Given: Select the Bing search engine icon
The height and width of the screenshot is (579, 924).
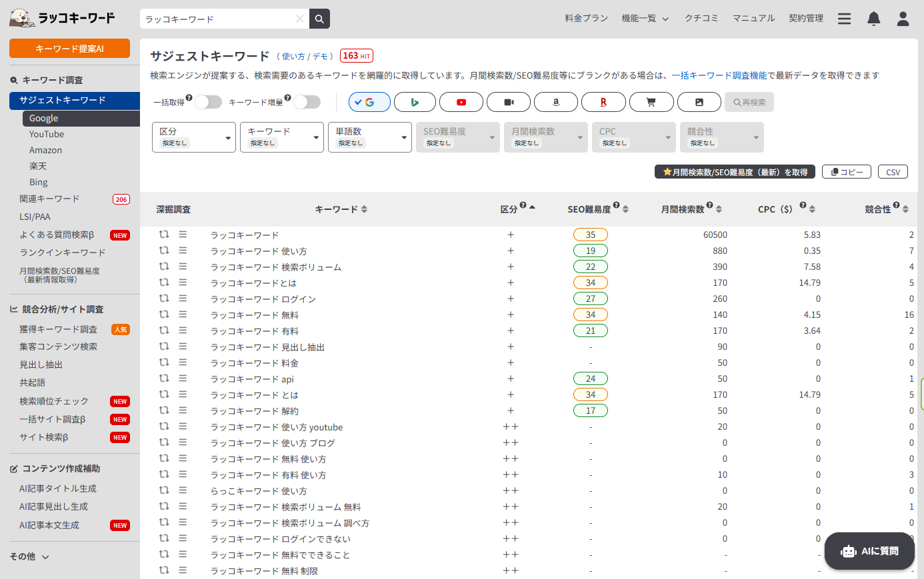Looking at the screenshot, I should [x=415, y=102].
